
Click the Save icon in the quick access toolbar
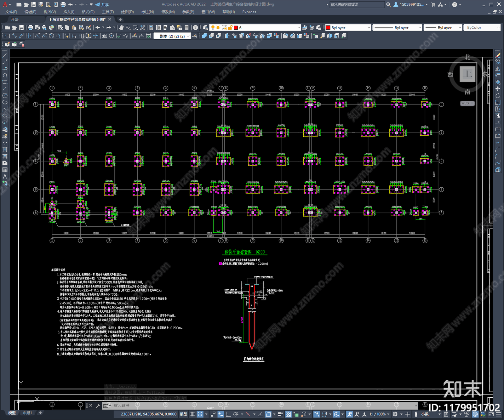33,4
